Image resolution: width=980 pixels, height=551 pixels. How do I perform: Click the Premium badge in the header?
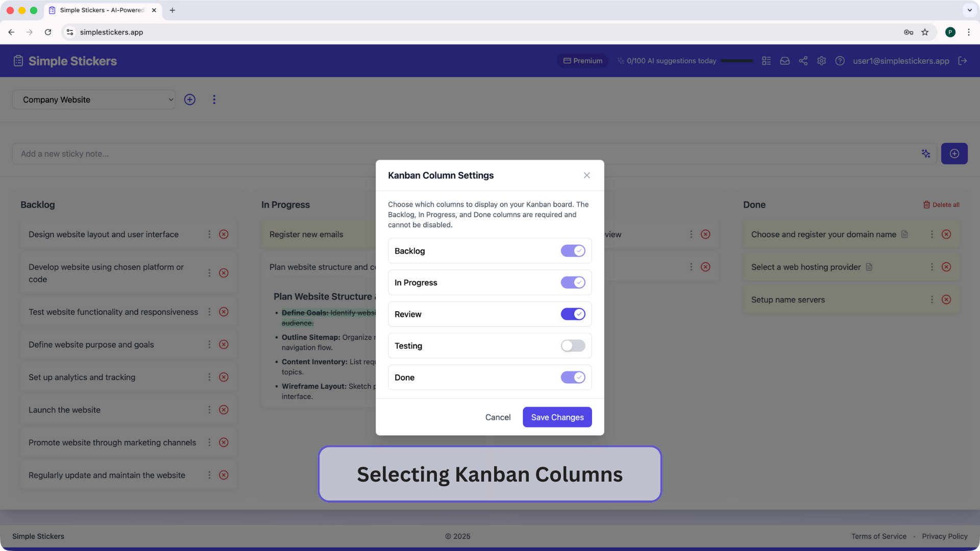(x=582, y=61)
